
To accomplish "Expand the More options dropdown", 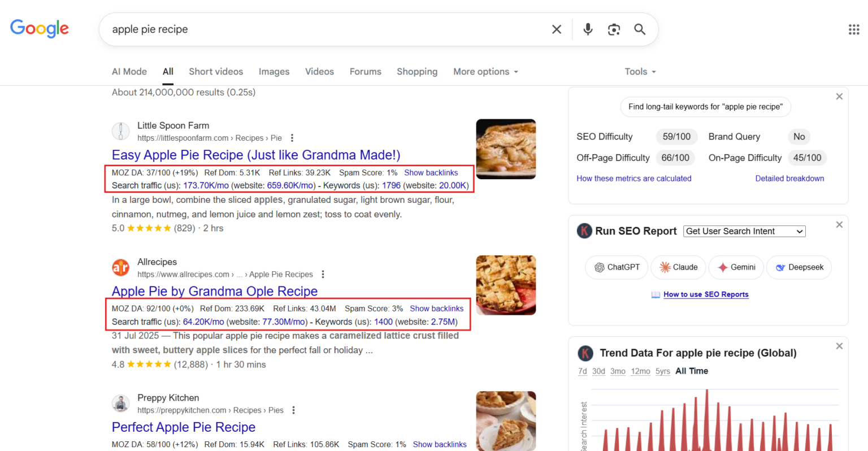I will click(x=485, y=72).
